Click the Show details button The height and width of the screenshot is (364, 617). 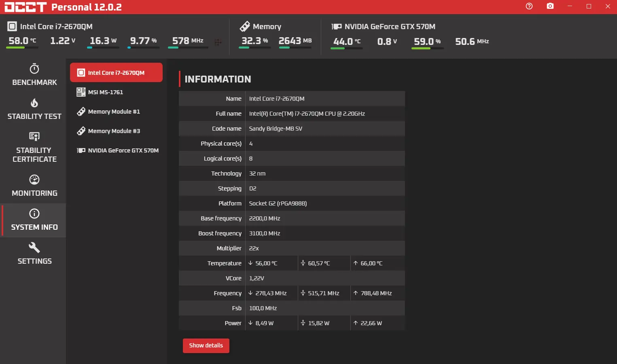(206, 345)
